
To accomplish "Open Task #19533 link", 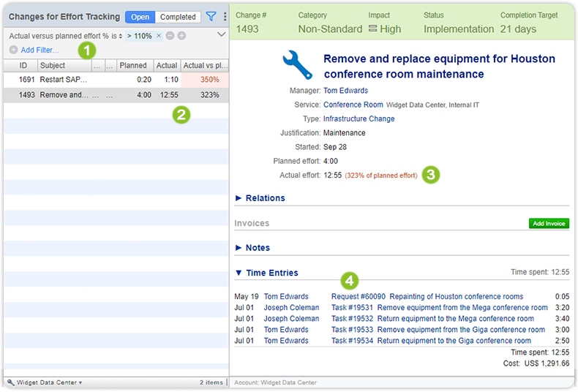I will 352,330.
